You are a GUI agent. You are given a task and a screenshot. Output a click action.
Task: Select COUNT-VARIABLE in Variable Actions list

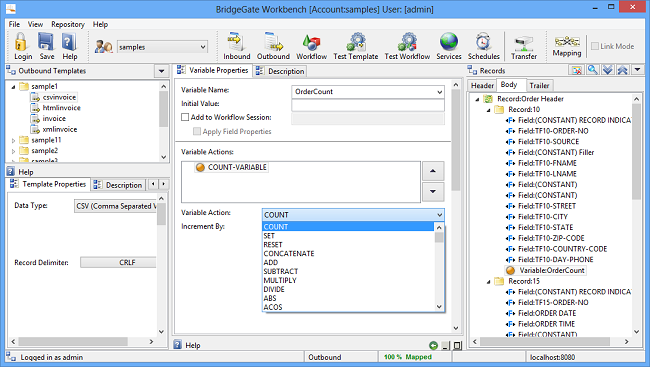tap(231, 167)
